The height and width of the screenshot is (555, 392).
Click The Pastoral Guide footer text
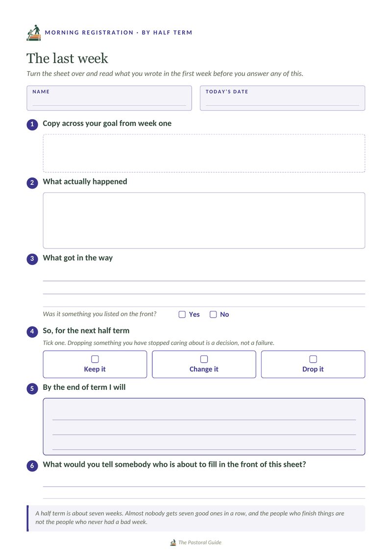(200, 542)
